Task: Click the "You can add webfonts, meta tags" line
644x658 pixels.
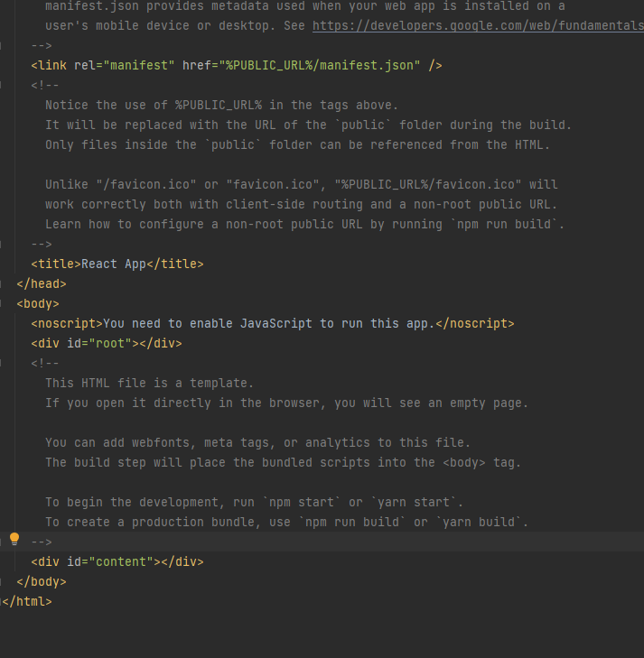Action: tap(257, 442)
